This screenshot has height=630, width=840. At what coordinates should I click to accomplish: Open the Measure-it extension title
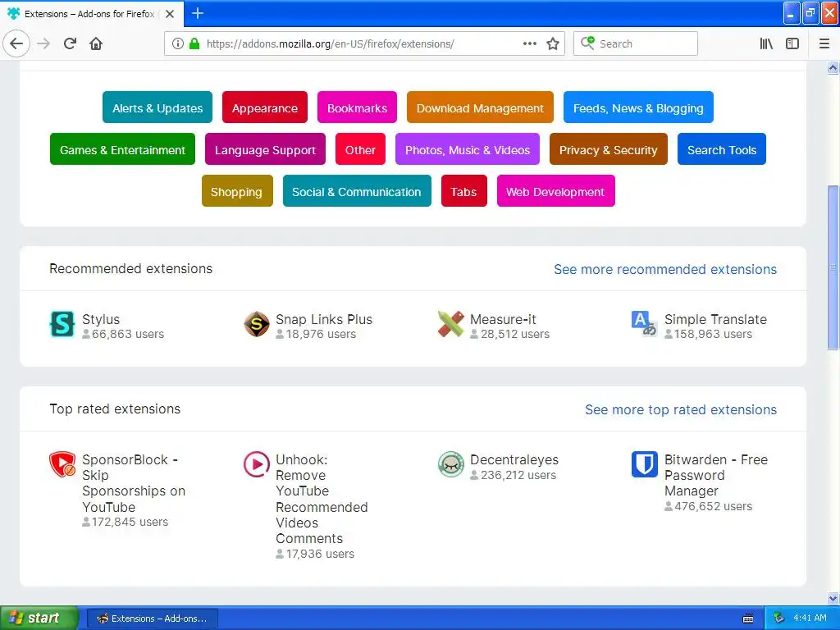click(503, 319)
